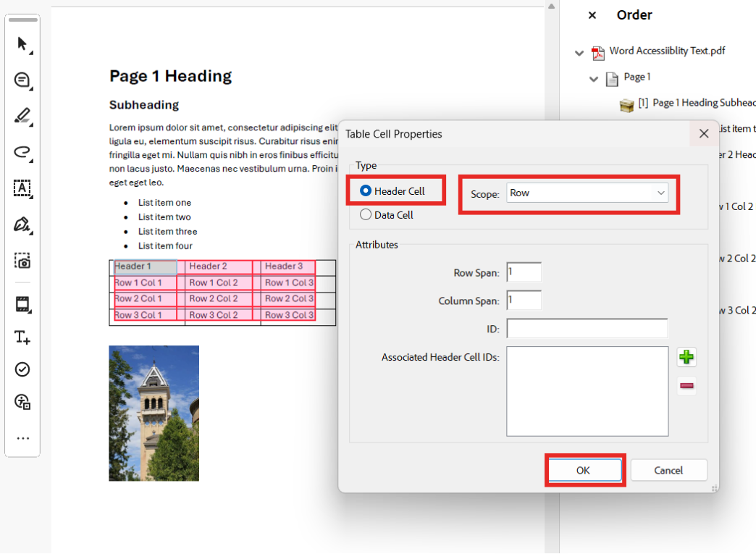Click the document scrollbar up arrow

pos(552,7)
